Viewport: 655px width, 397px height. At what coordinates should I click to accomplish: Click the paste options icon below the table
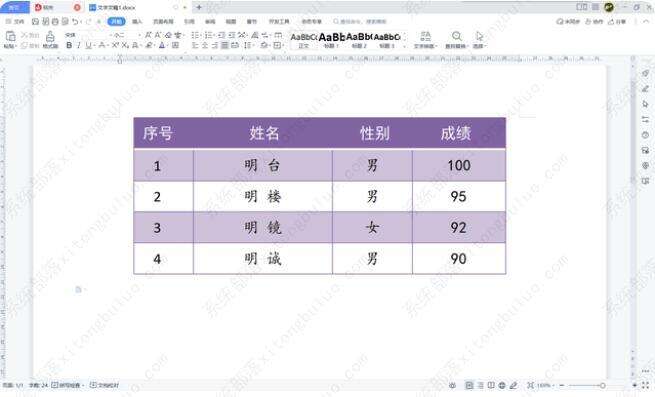coord(78,289)
